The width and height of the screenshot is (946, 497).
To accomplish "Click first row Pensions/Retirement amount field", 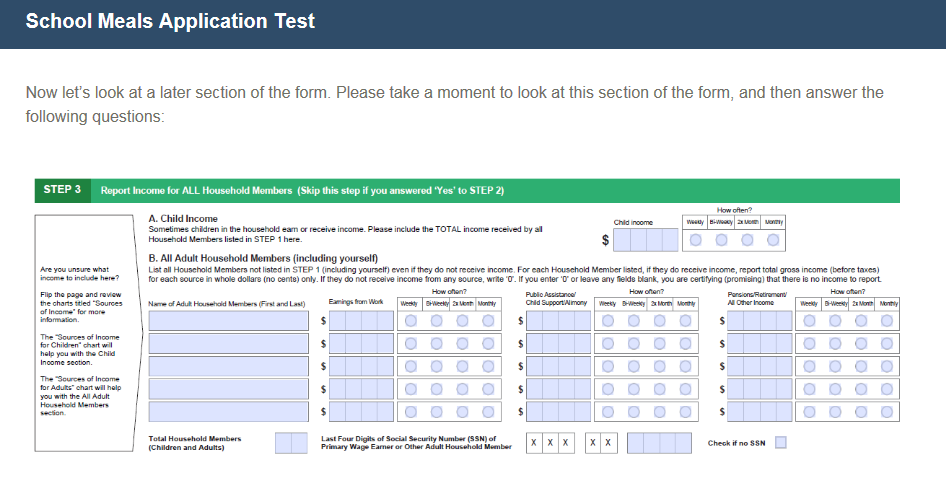I will [761, 321].
